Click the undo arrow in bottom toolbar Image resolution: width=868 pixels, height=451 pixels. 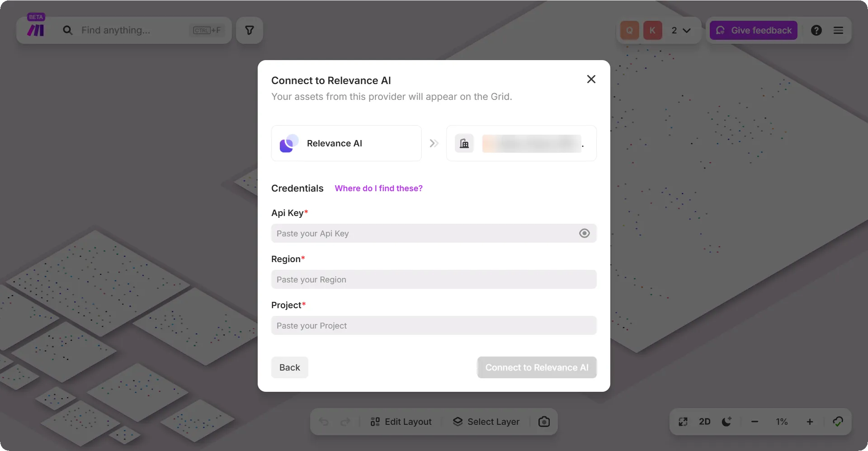click(324, 422)
